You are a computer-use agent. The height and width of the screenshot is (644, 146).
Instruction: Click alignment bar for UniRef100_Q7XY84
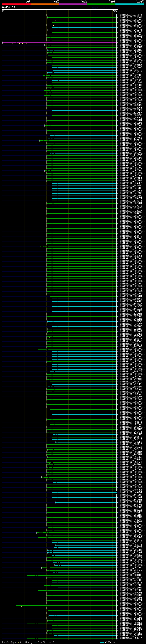click(82, 15)
